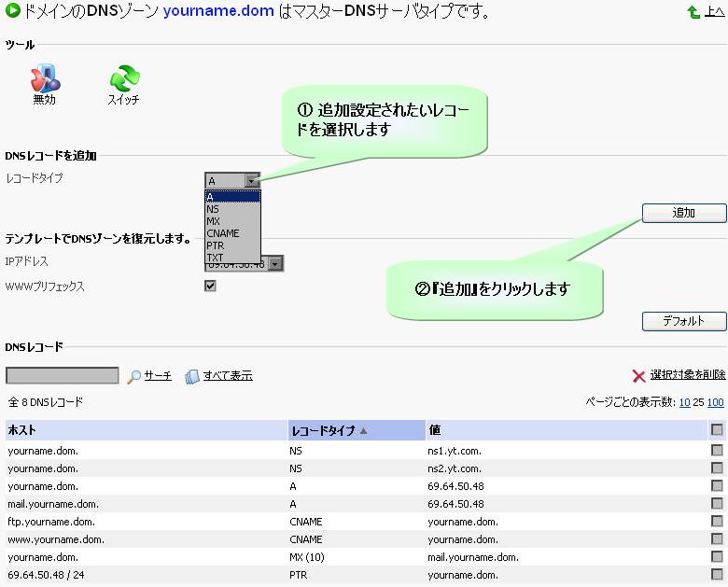
Task: Choose TXT in the record type list
Action: pos(216,258)
